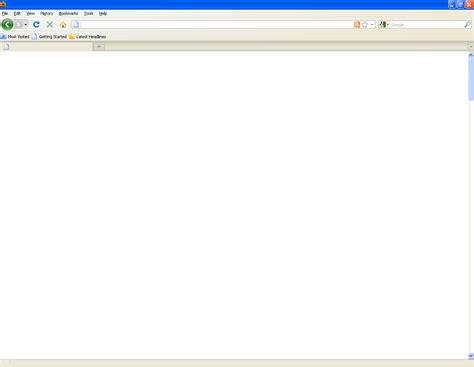Click the page identity icon in the address bar

(76, 24)
